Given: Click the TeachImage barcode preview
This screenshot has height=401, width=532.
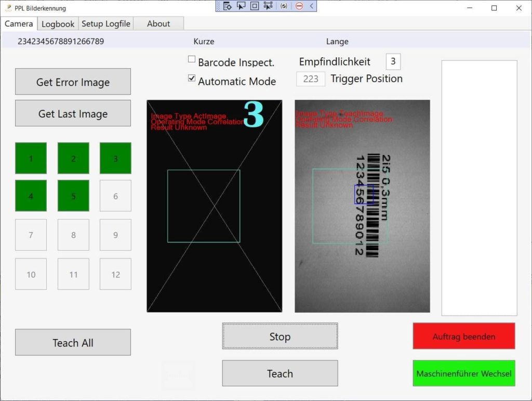Looking at the screenshot, I should click(362, 206).
